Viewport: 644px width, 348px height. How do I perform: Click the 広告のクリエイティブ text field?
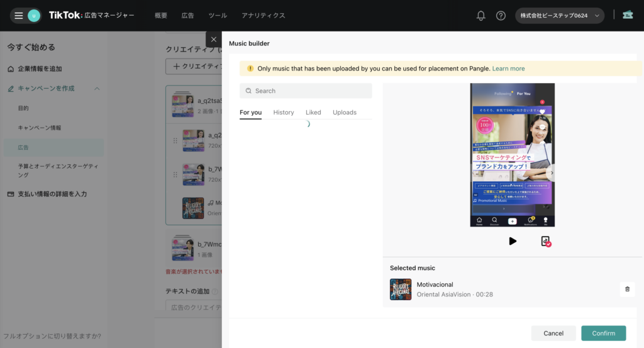[194, 306]
